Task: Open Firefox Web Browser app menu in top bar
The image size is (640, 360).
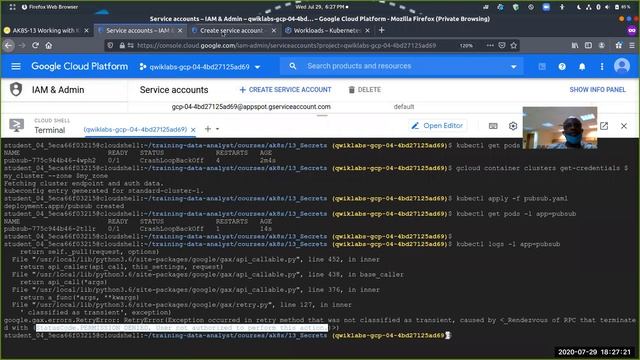Action: coord(50,7)
